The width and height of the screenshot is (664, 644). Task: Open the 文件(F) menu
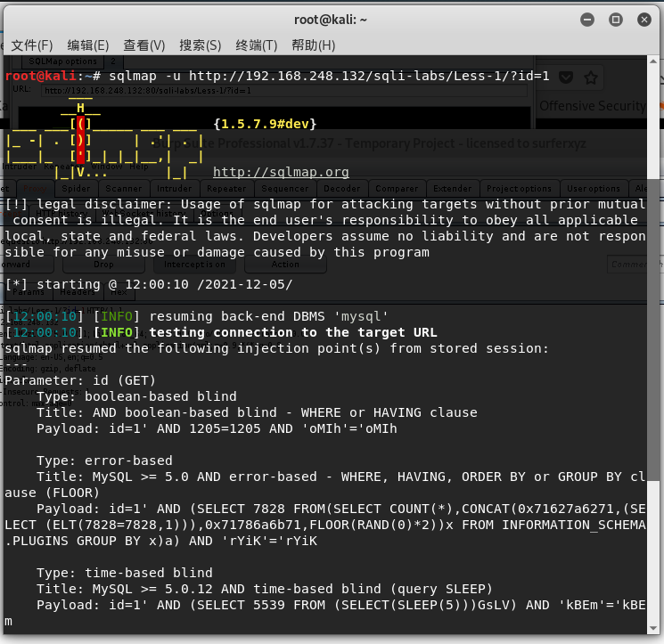tap(32, 45)
